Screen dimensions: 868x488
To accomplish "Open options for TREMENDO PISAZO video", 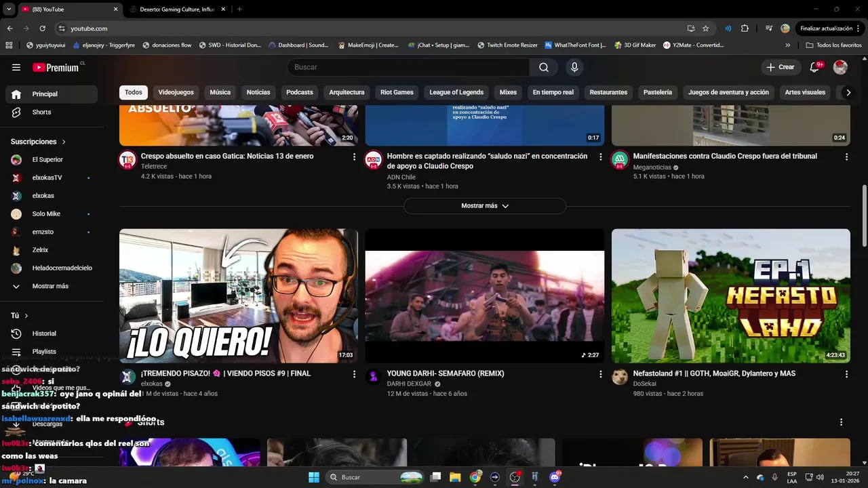I will tap(354, 374).
